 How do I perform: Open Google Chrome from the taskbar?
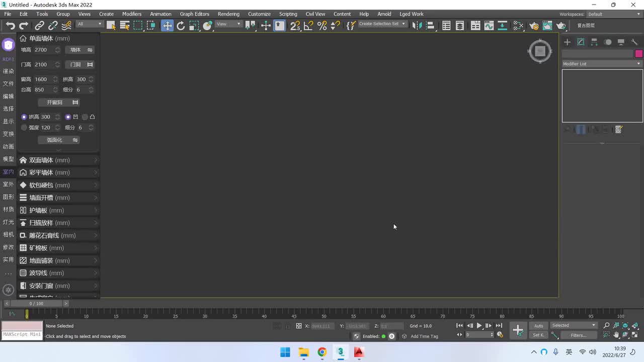[322, 352]
